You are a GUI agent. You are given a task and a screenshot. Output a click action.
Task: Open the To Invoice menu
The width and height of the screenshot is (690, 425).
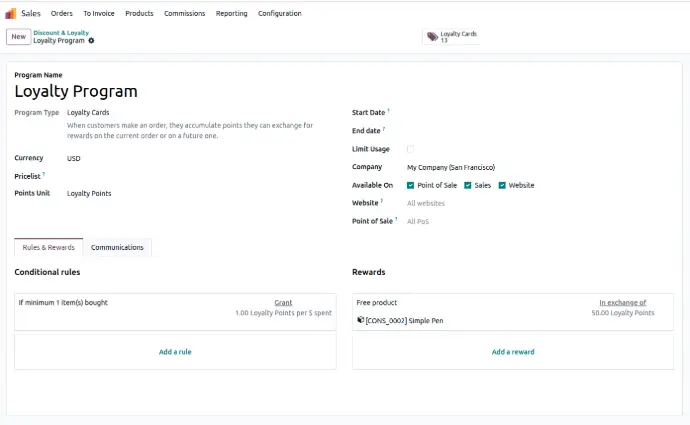point(99,14)
